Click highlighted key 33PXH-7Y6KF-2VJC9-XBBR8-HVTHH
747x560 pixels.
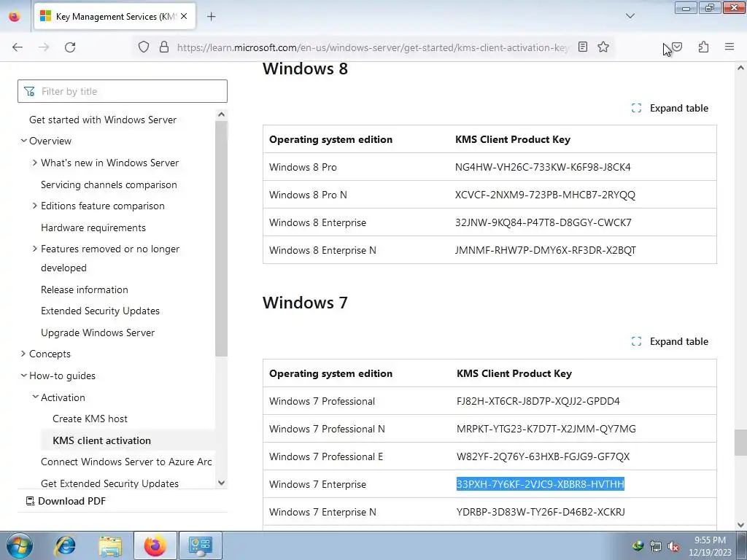[x=541, y=484]
